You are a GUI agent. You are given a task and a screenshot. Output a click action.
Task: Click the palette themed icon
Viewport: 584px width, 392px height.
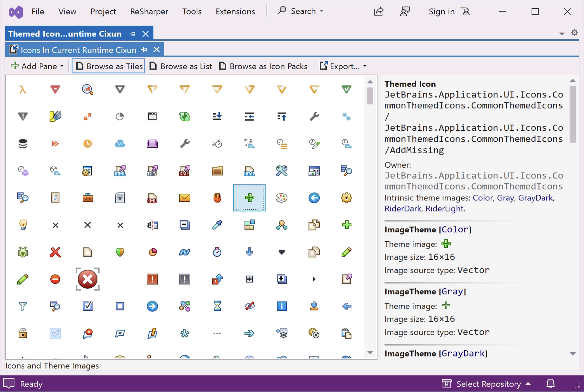tap(282, 198)
